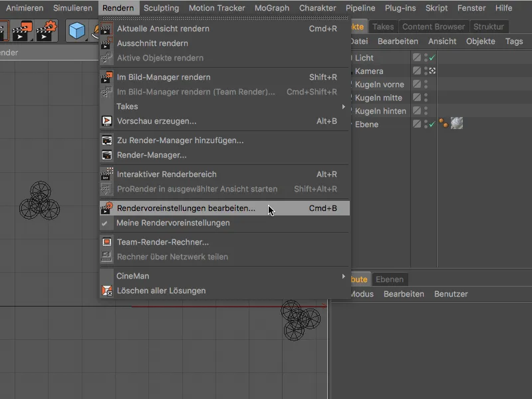Open the Tags menu in the Objekte manager

pyautogui.click(x=514, y=41)
